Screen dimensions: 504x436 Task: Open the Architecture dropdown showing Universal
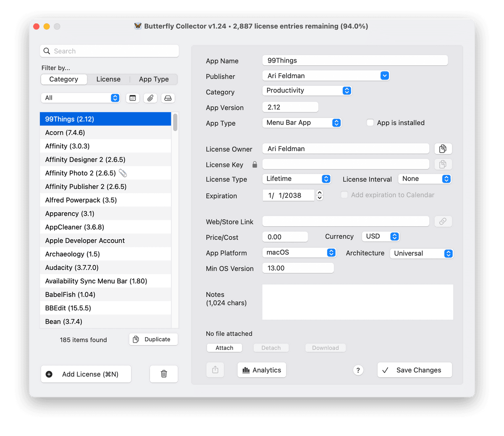(421, 254)
